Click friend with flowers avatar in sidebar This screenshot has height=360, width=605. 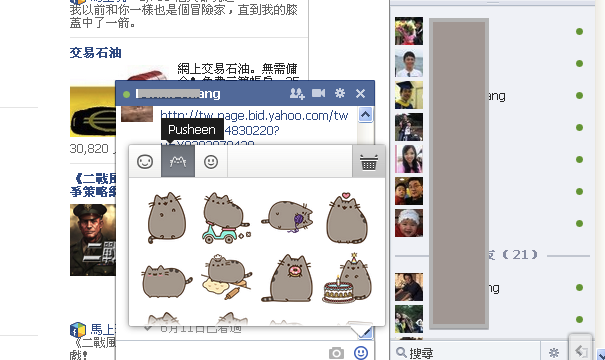click(409, 31)
